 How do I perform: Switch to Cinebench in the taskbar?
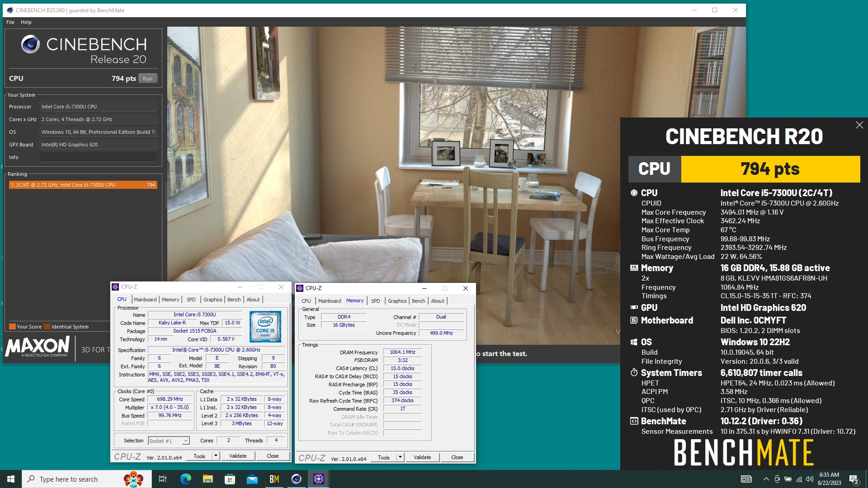(x=296, y=479)
